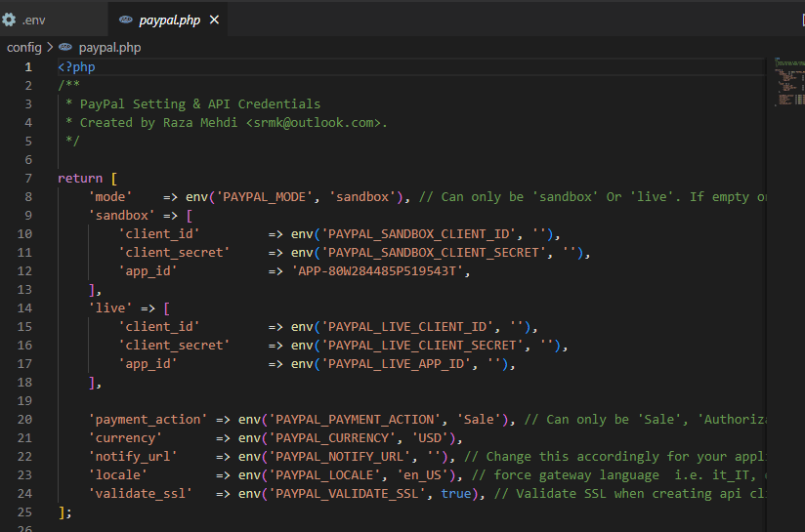The width and height of the screenshot is (805, 532).
Task: Click the PHP icon in breadcrumb
Action: (x=65, y=47)
